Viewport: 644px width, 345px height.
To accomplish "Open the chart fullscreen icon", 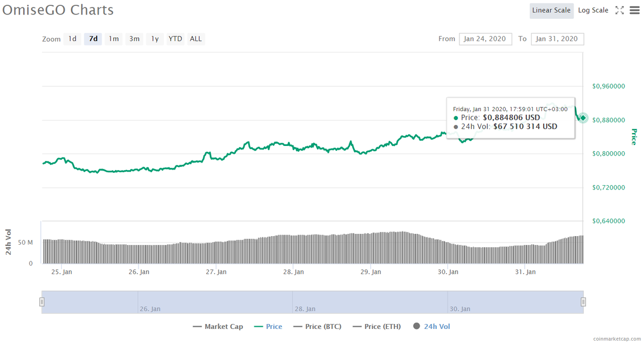I will coord(619,10).
